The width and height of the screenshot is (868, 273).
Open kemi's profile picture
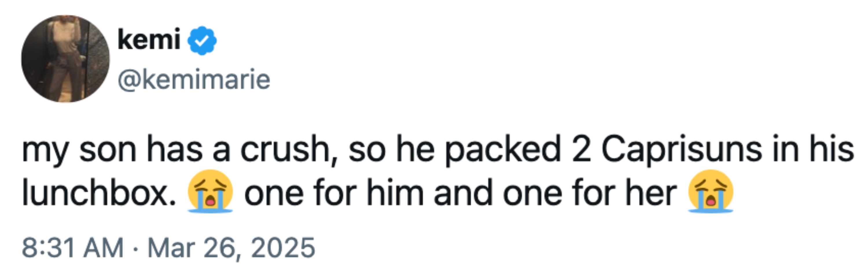point(65,59)
